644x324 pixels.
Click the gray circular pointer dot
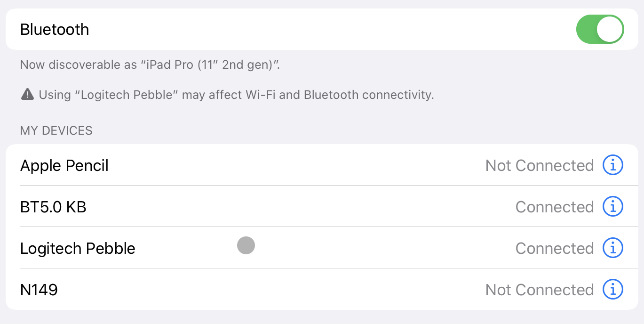click(246, 245)
